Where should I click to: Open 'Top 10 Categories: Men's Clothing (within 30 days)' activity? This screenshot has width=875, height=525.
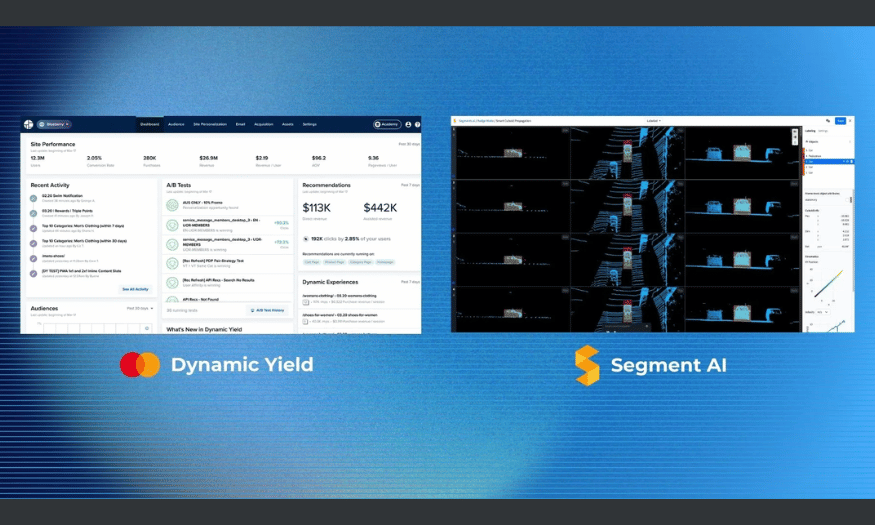point(84,241)
